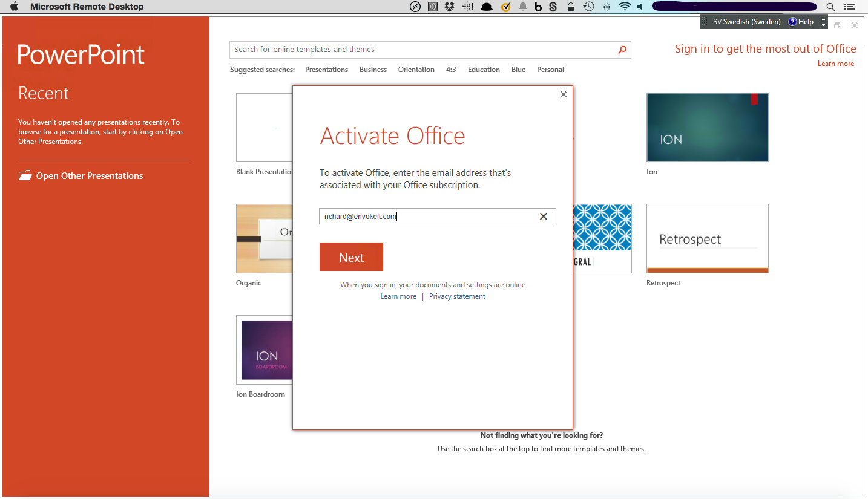Viewport: 868px width, 499px height.
Task: Open Time Machine menu bar icon
Action: pyautogui.click(x=588, y=7)
